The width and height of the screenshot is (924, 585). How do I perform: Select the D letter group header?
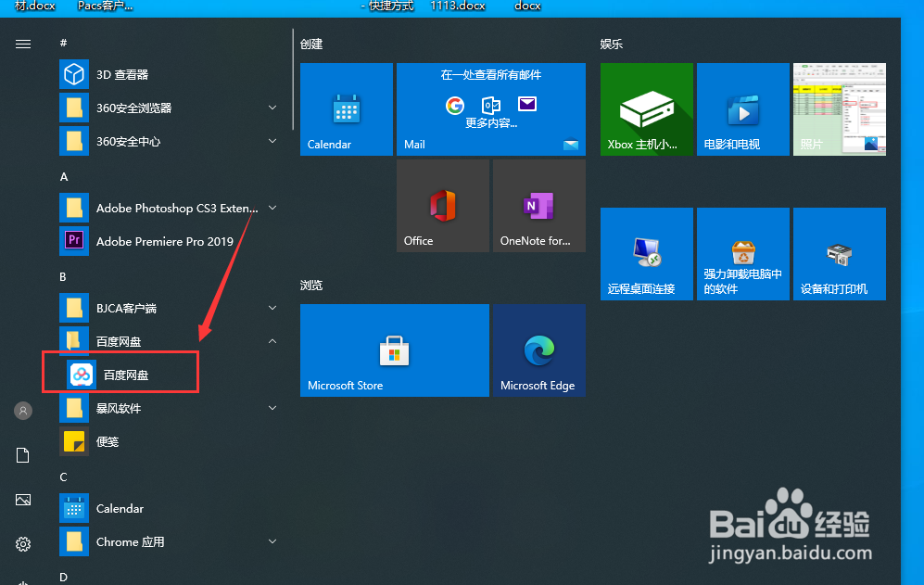click(x=64, y=577)
